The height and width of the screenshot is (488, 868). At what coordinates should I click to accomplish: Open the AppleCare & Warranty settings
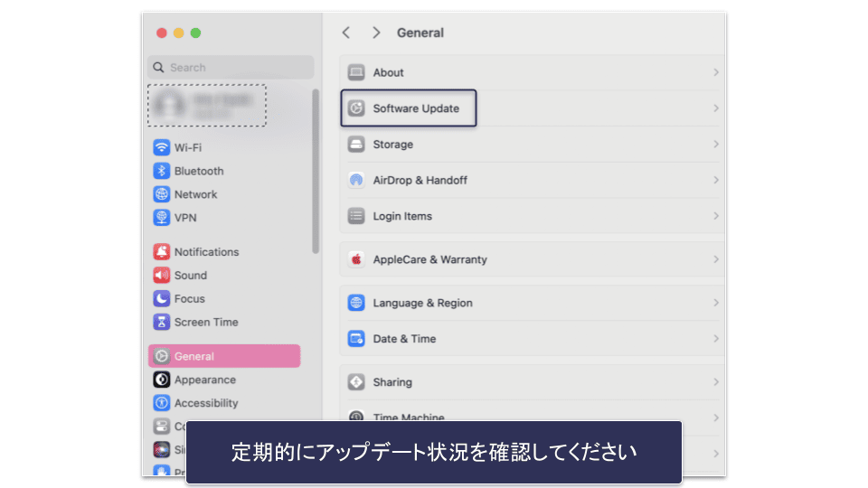[533, 259]
